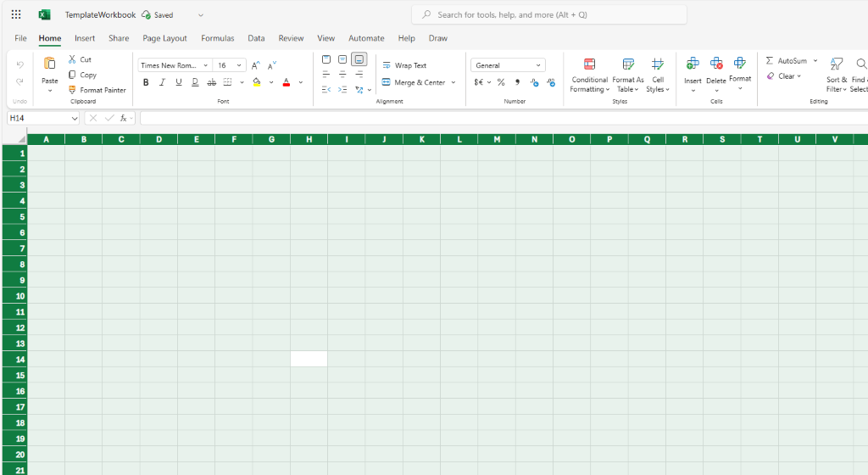This screenshot has width=868, height=475.
Task: Click the Delete cells icon
Action: click(x=716, y=64)
